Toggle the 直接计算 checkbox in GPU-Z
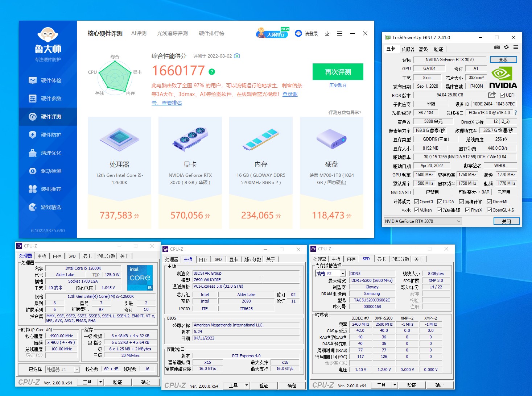Image resolution: width=532 pixels, height=396 pixels. coord(461,202)
